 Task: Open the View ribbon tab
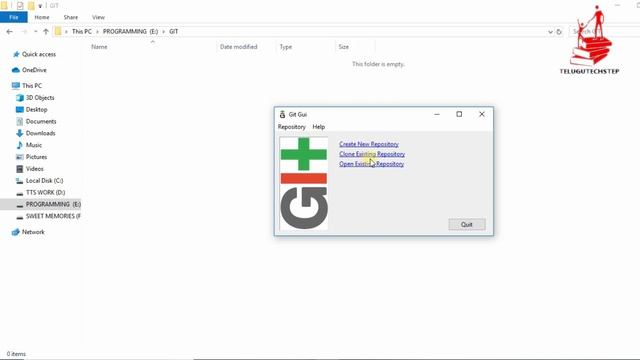[x=98, y=17]
